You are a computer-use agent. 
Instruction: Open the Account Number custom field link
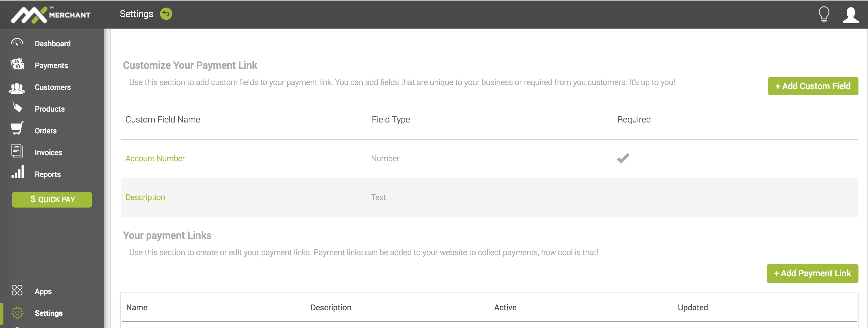(x=155, y=159)
